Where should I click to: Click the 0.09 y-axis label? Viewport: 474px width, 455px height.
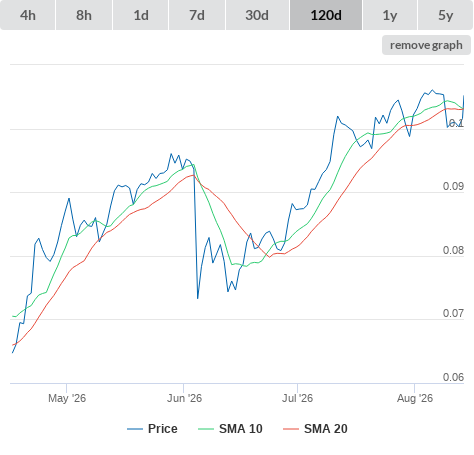pyautogui.click(x=453, y=186)
